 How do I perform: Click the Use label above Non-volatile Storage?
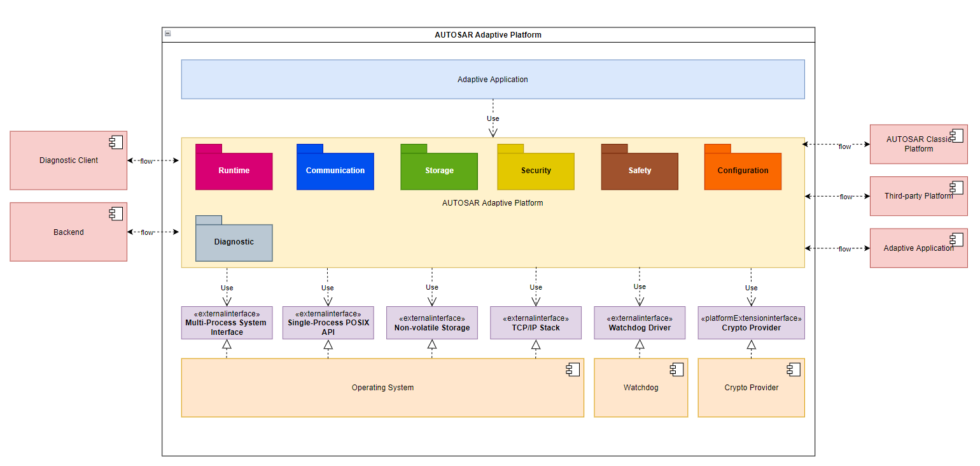tap(432, 287)
